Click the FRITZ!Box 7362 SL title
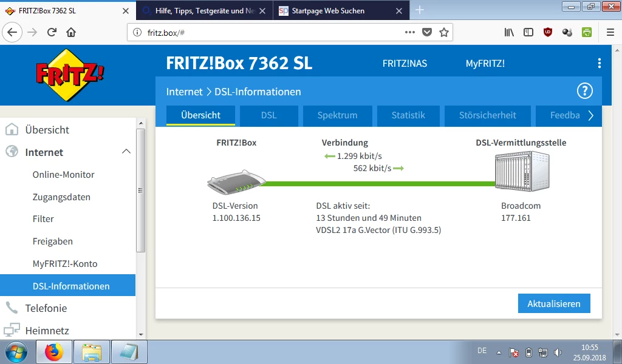This screenshot has height=364, width=622. (x=239, y=63)
